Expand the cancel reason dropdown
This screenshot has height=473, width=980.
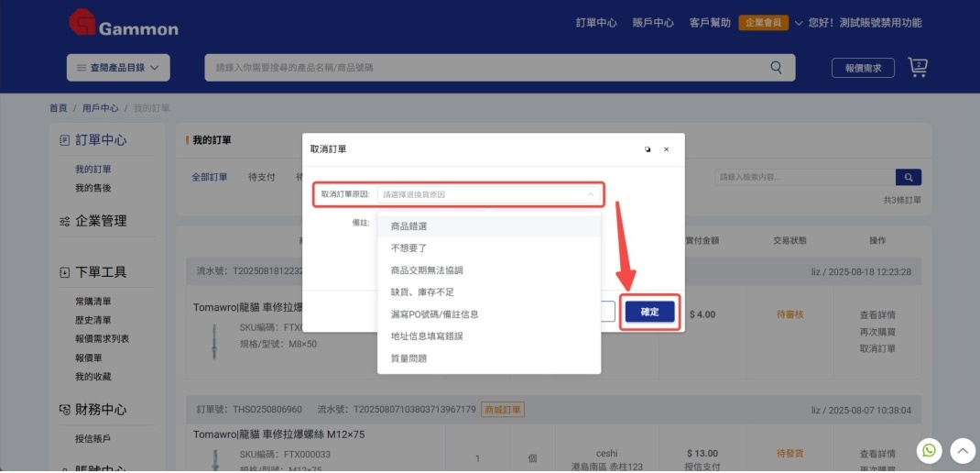(x=489, y=194)
